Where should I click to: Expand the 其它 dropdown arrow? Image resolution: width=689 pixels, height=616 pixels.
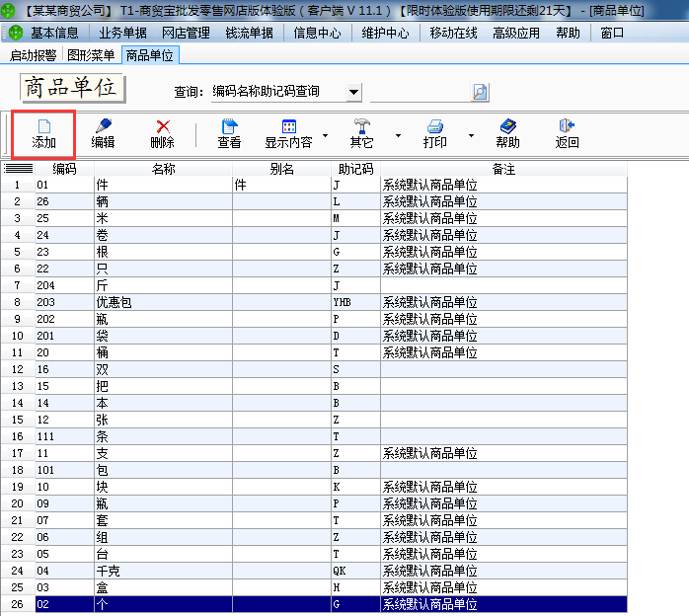[398, 135]
